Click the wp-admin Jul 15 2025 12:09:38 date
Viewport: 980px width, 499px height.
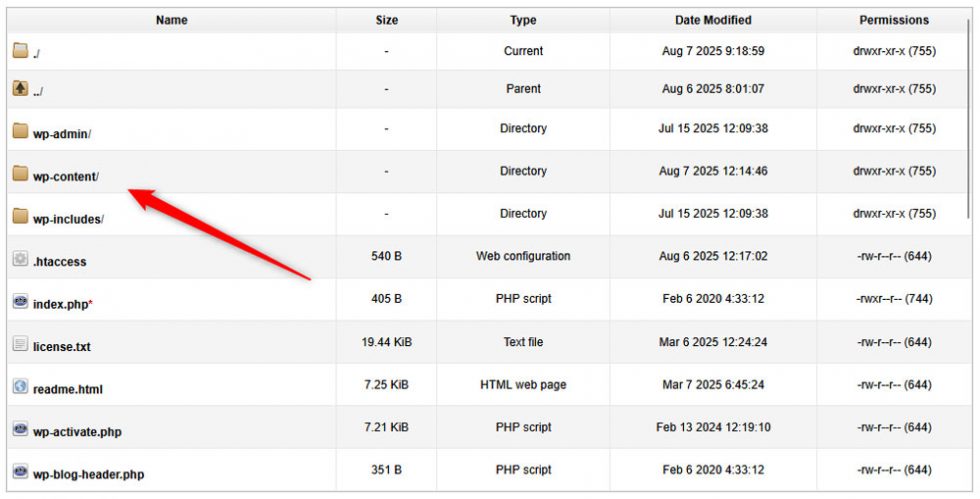tap(713, 128)
